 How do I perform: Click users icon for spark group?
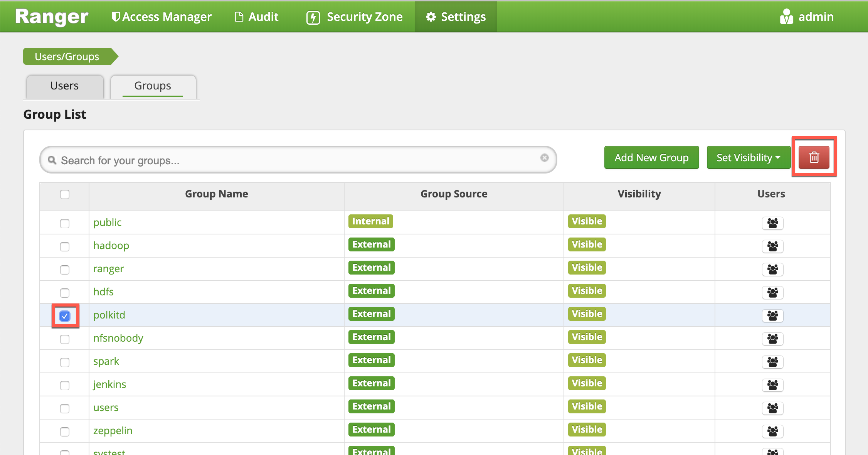coord(772,362)
